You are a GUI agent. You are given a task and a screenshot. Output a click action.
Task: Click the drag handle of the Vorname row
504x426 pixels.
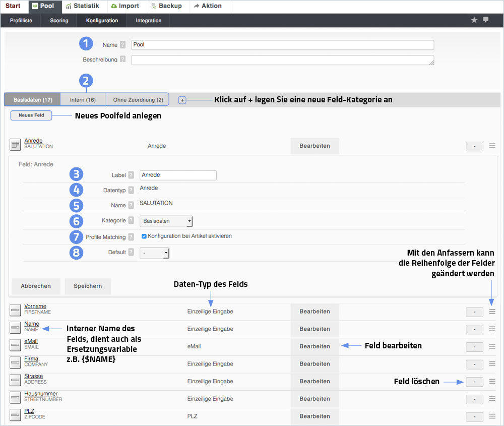[492, 312]
